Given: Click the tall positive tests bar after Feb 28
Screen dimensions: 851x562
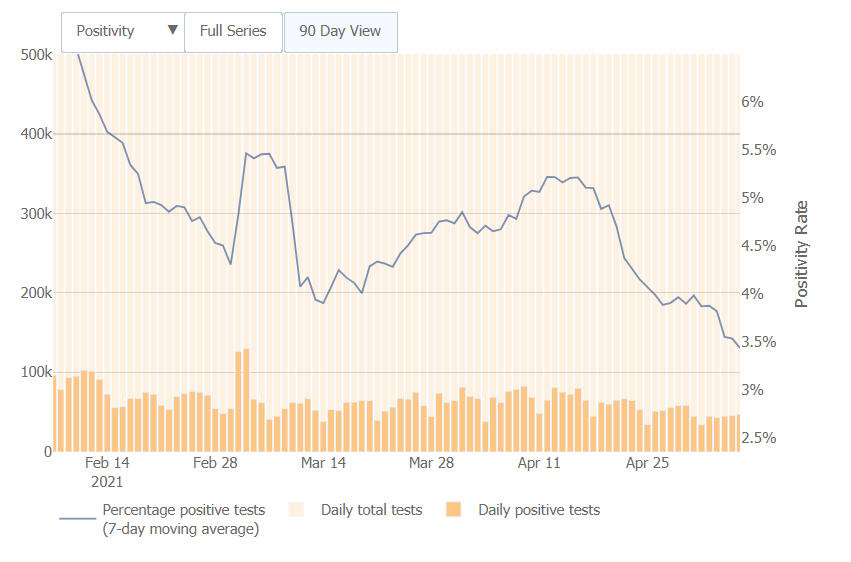Looking at the screenshot, I should [x=246, y=400].
